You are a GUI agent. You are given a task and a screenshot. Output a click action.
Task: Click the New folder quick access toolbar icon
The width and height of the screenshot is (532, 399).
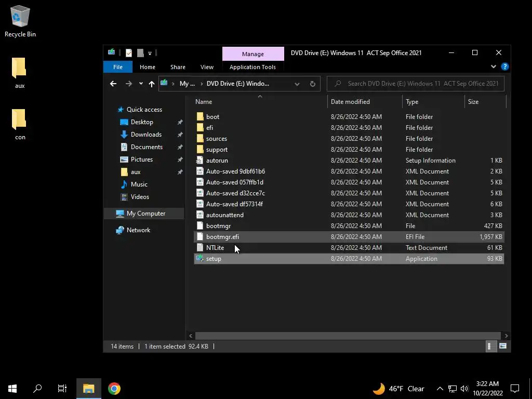(140, 52)
